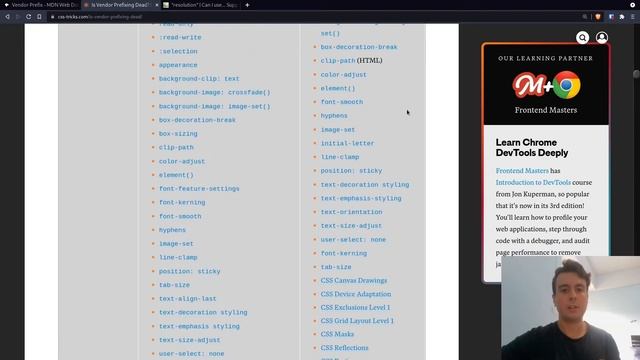
Task: Open element() in the right column
Action: point(338,88)
